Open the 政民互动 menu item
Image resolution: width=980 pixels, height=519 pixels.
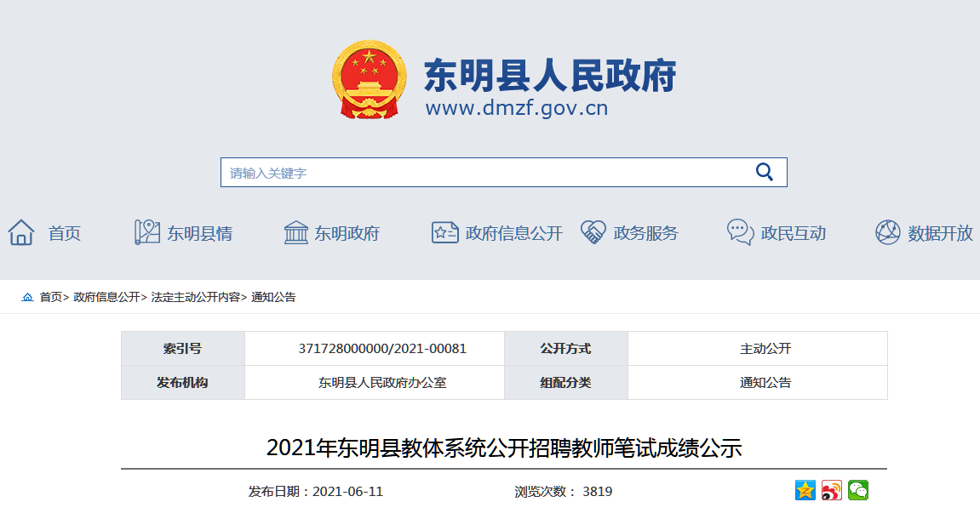[x=794, y=234]
